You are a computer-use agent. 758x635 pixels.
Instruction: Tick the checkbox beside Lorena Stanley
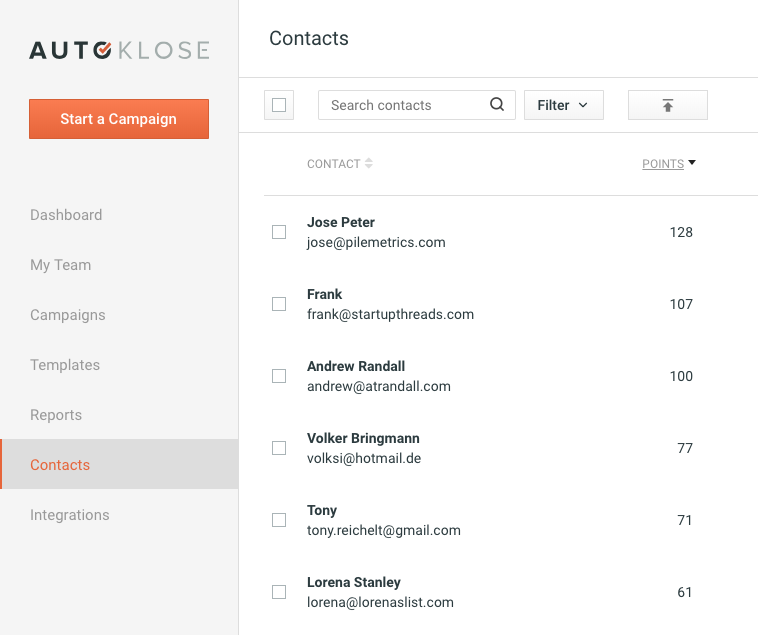[279, 592]
